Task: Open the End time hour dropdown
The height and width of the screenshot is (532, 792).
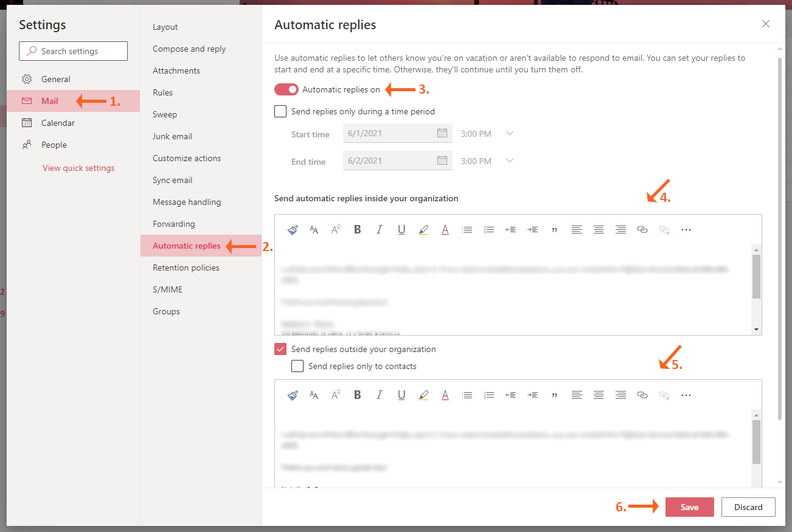Action: (x=510, y=161)
